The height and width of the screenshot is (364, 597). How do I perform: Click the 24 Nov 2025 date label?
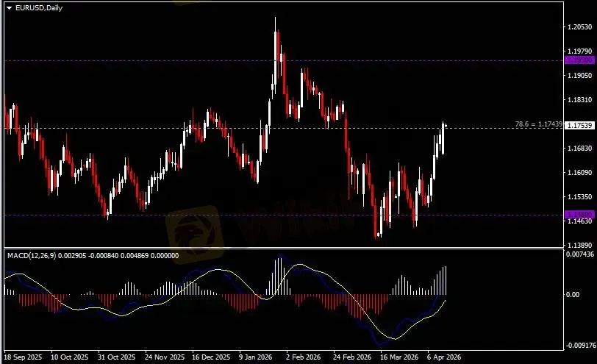(165, 357)
